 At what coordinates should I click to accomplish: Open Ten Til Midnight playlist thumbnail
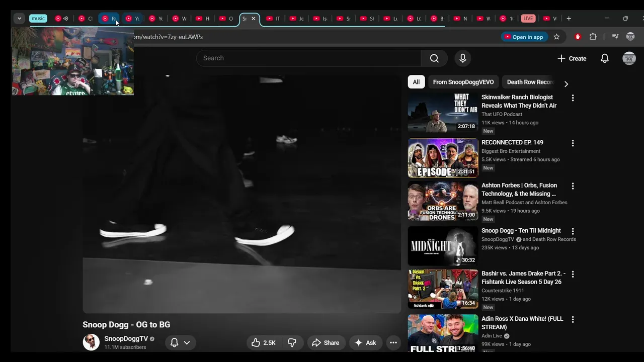(x=443, y=246)
